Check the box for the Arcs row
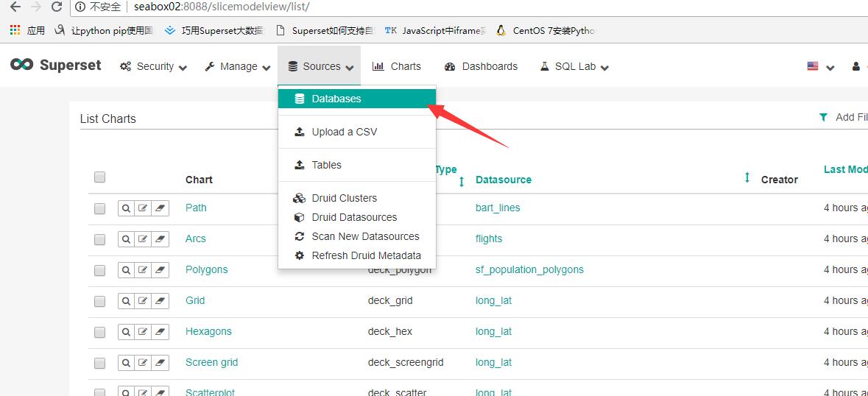 [x=99, y=239]
